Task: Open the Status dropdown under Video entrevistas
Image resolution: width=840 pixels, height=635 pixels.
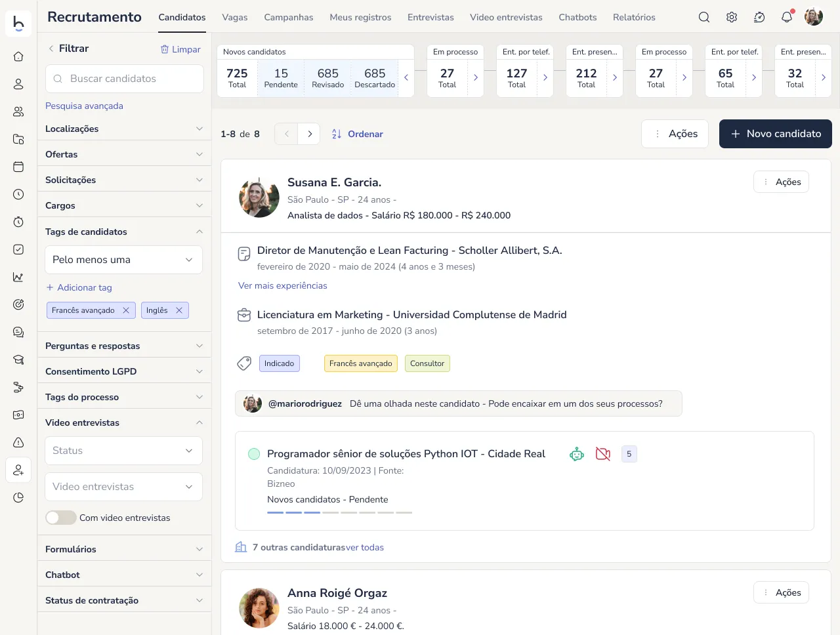Action: pos(124,451)
